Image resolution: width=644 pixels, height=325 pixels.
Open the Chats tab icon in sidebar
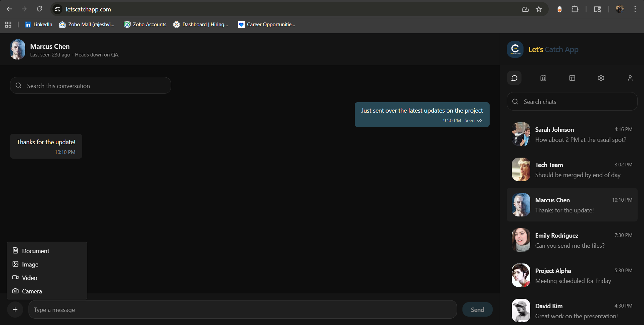(x=514, y=78)
